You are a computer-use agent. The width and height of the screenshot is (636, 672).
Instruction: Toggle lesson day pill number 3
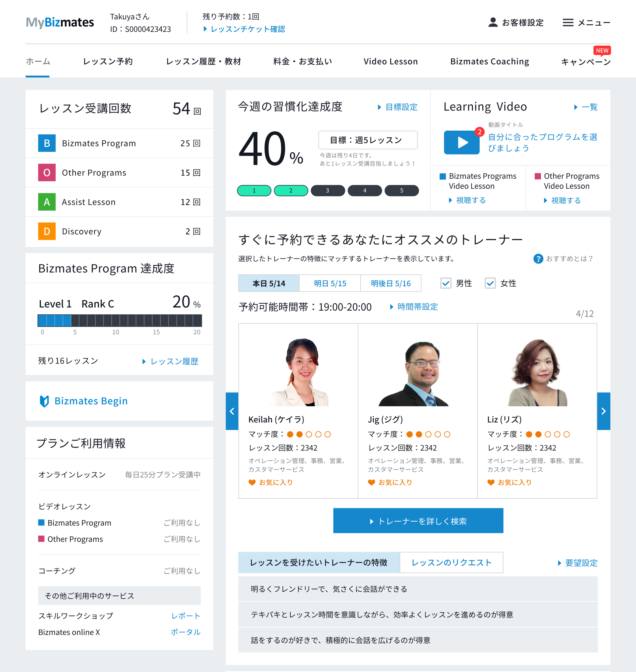click(x=328, y=190)
